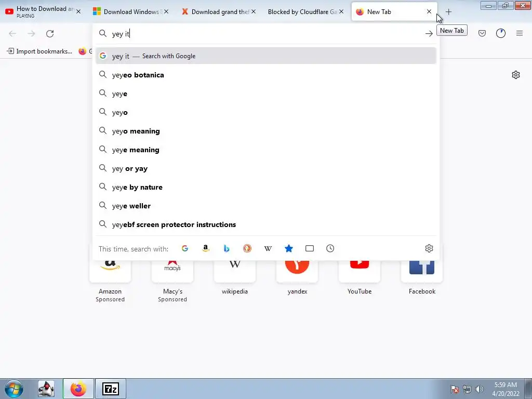Select the 'yeye meaning' suggestion
The height and width of the screenshot is (399, 532).
(x=265, y=150)
